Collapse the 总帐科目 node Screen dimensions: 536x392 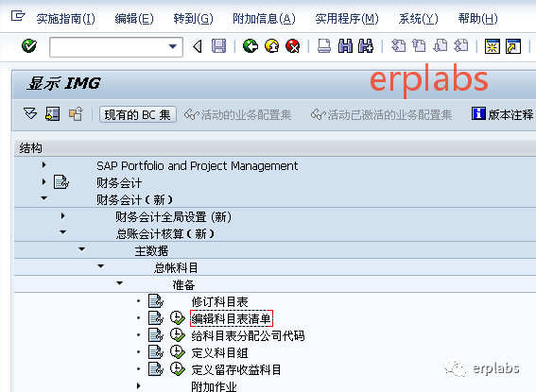click(101, 266)
